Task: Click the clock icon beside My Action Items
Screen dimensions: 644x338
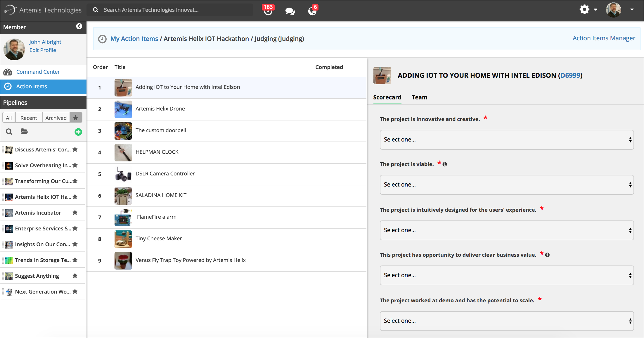Action: coord(102,39)
